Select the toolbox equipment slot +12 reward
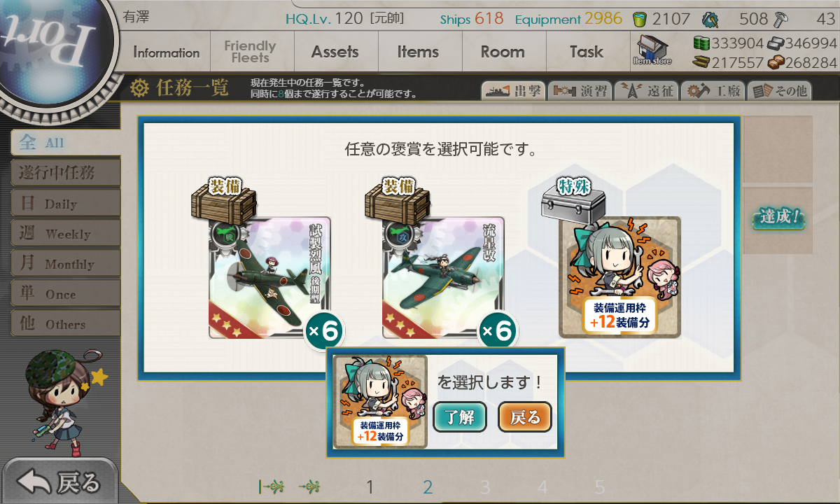 (x=619, y=277)
